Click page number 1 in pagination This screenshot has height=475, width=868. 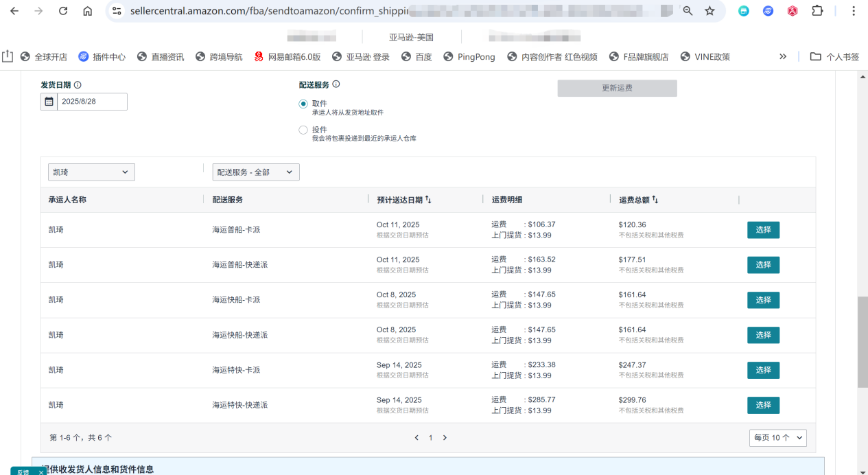(430, 437)
